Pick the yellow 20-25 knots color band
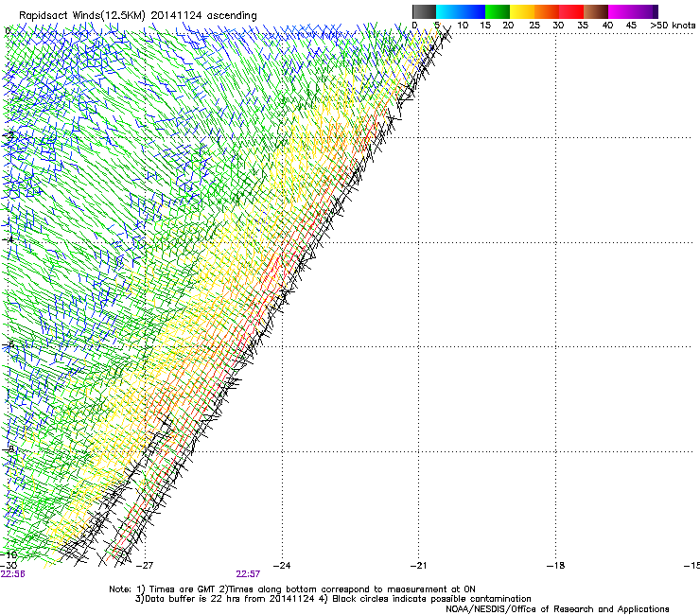 [522, 11]
